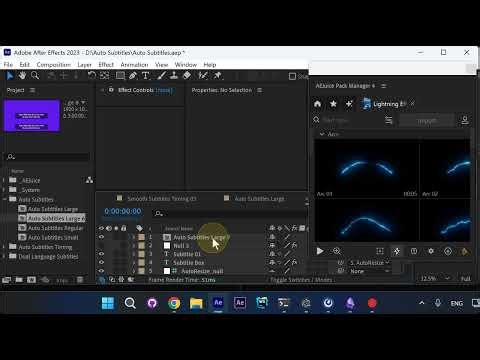Screen dimensions: 480x360
Task: Expand the Auto Subtitles Timing folder
Action: coord(4,247)
